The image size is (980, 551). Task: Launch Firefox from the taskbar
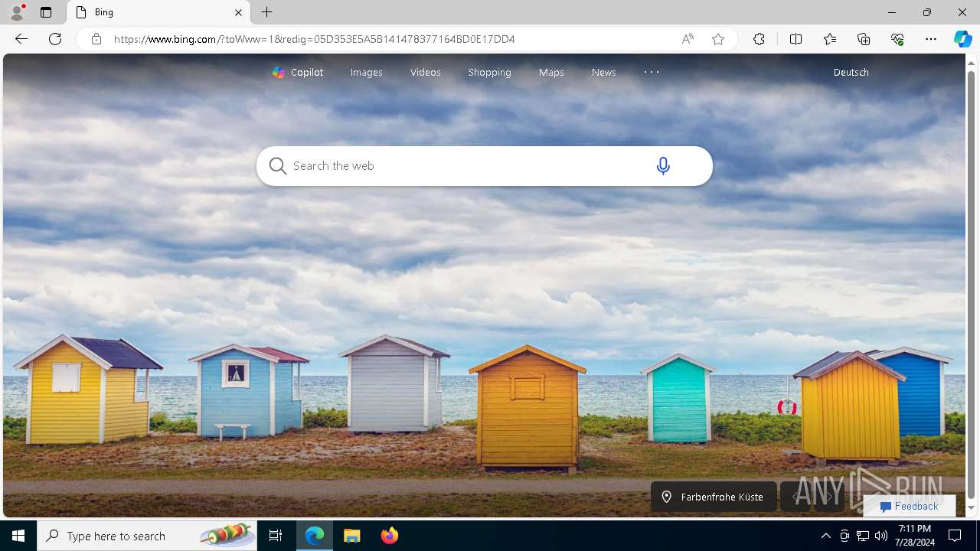point(390,536)
